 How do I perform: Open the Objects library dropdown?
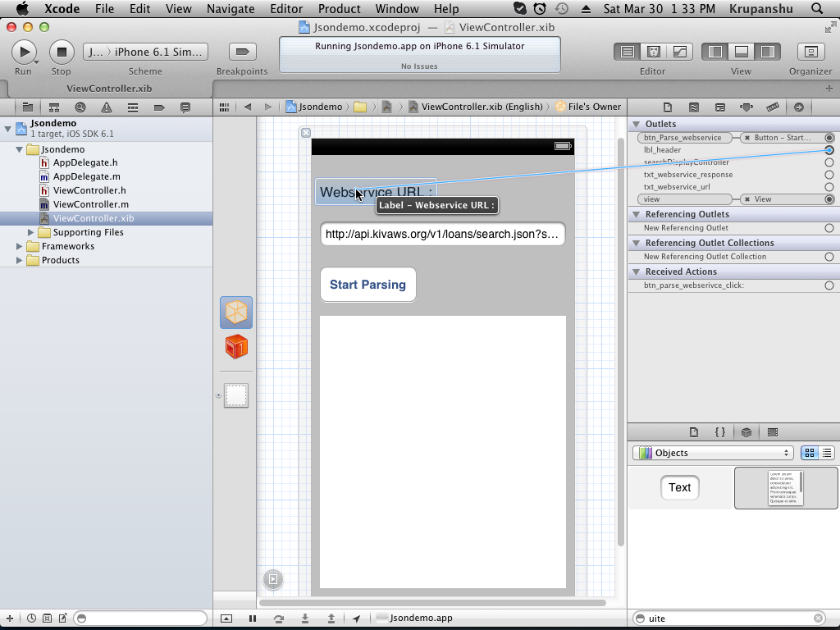click(712, 453)
